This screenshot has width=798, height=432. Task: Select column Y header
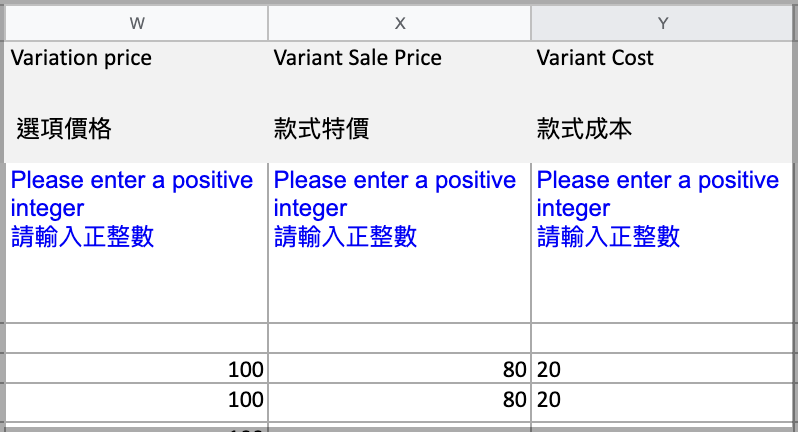(x=662, y=23)
